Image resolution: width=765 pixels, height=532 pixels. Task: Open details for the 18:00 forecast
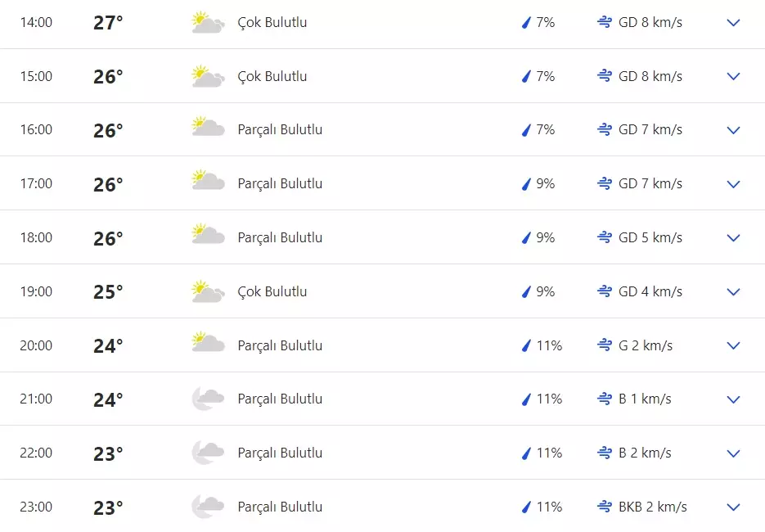coord(733,238)
